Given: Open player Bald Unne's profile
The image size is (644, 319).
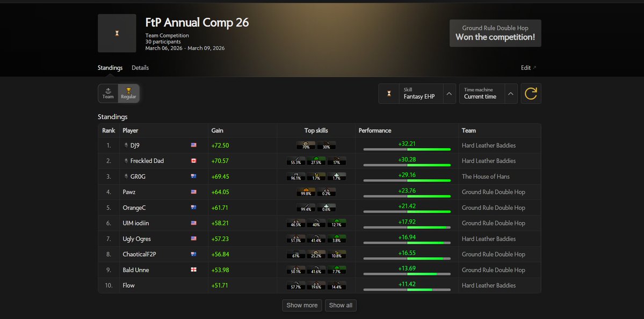Looking at the screenshot, I should click(136, 270).
